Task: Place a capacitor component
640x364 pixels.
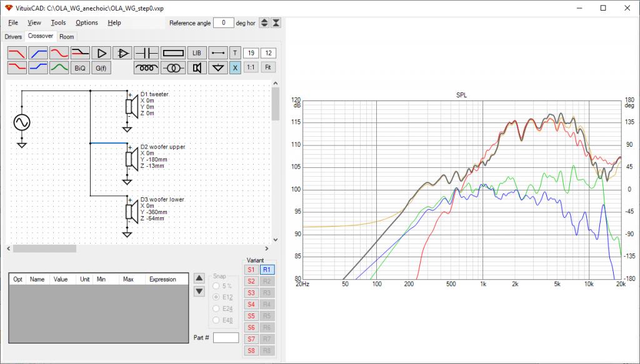Action: point(146,53)
